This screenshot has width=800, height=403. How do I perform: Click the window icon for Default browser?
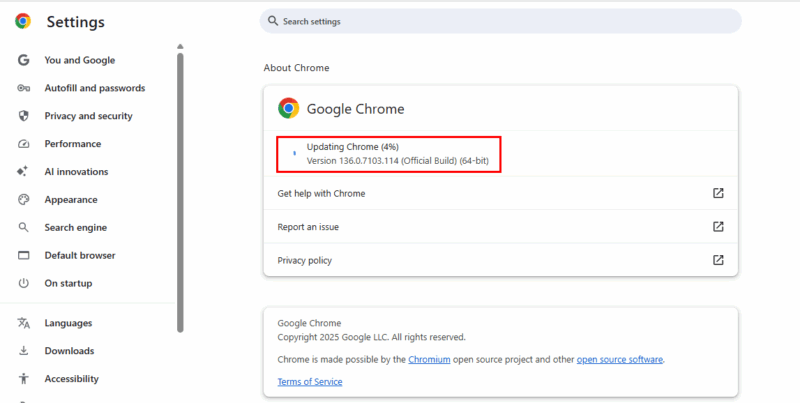(x=23, y=255)
